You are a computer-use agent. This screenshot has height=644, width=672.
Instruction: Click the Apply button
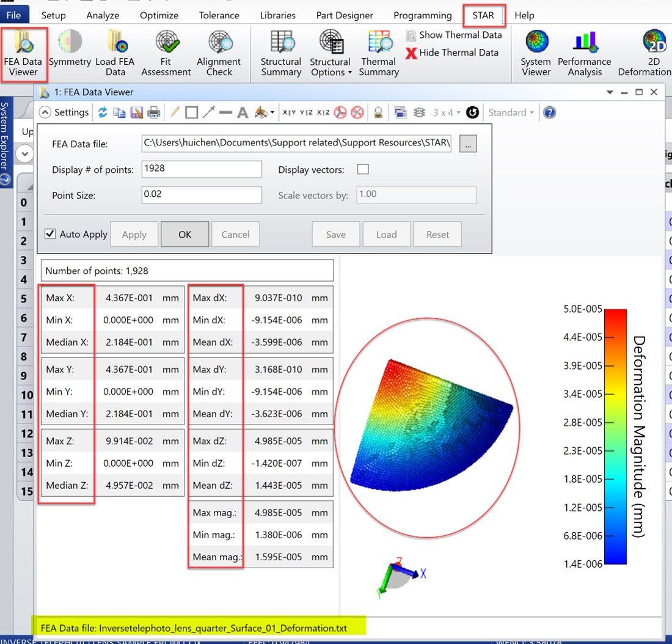[134, 234]
